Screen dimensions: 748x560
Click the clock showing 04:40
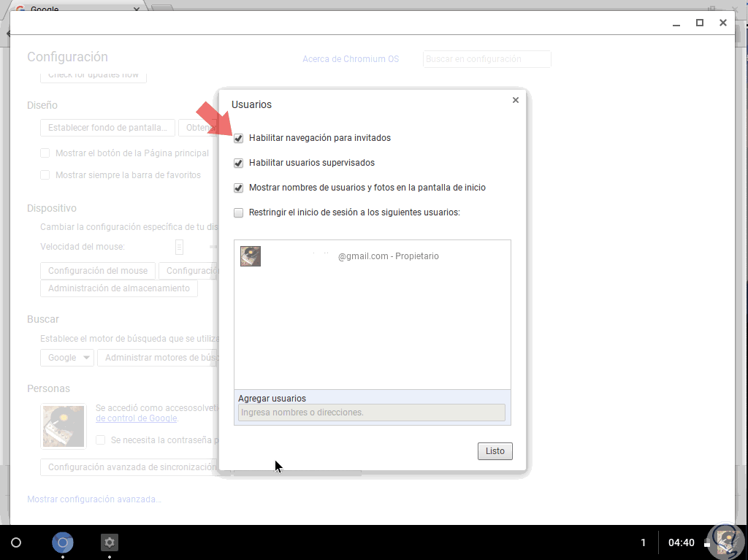point(682,542)
